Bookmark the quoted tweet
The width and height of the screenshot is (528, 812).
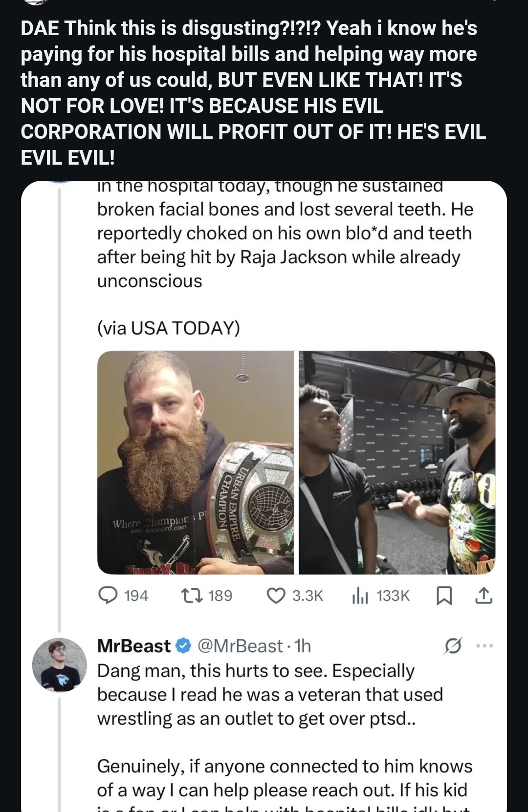pos(443,596)
